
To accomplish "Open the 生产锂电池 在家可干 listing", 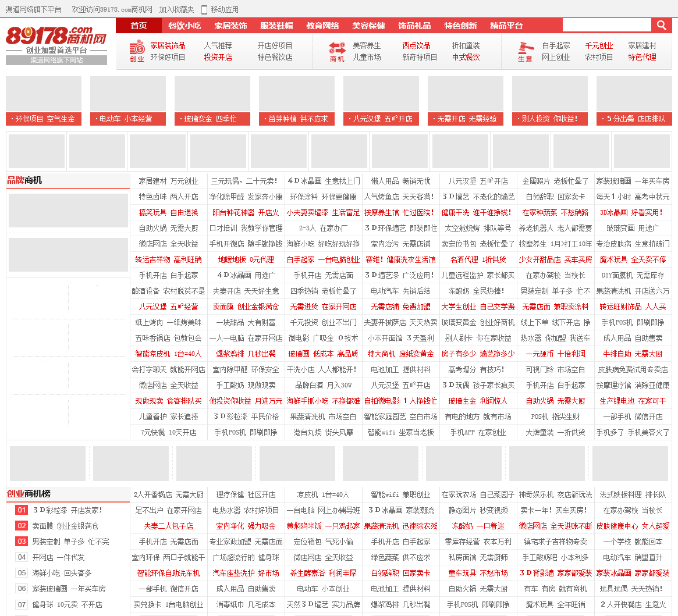I will pos(633,401).
